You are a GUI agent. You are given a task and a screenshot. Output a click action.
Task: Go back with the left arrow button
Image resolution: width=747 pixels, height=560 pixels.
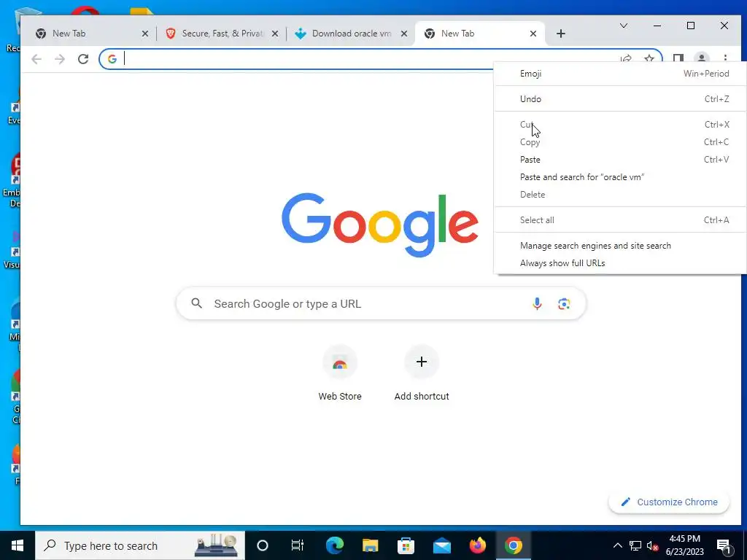tap(36, 59)
